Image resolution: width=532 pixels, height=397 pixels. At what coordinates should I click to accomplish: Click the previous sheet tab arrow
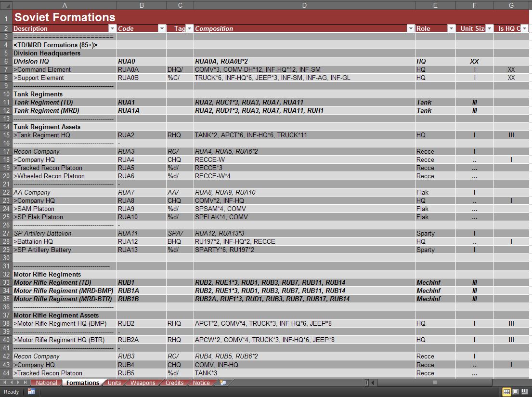click(x=11, y=383)
